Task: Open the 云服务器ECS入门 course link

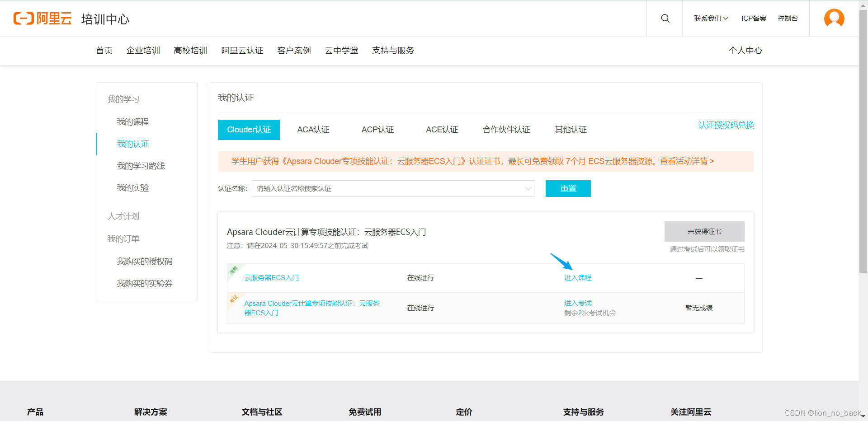Action: [x=271, y=278]
